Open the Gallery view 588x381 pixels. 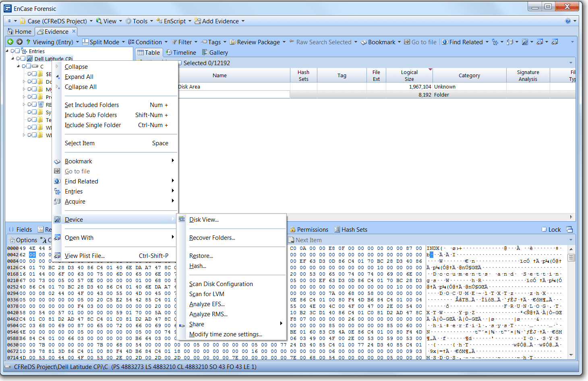215,52
